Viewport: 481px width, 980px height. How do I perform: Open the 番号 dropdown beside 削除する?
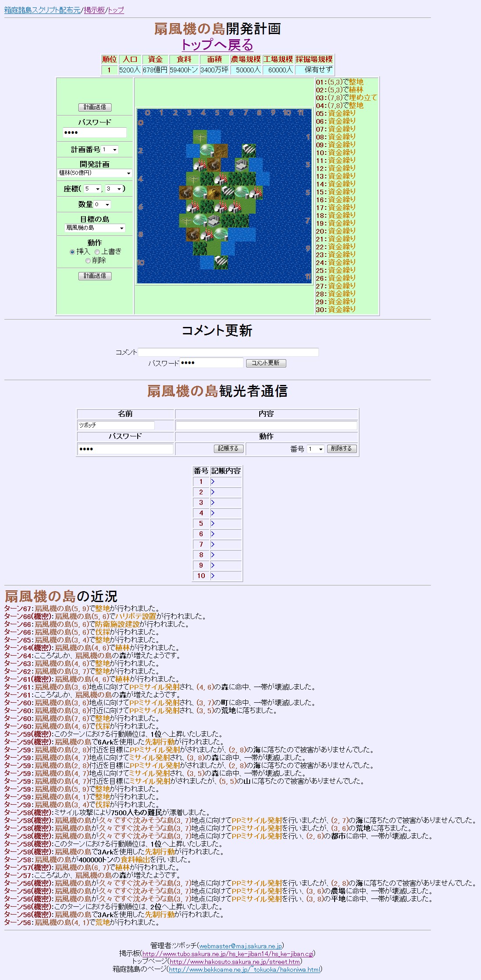[x=315, y=449]
